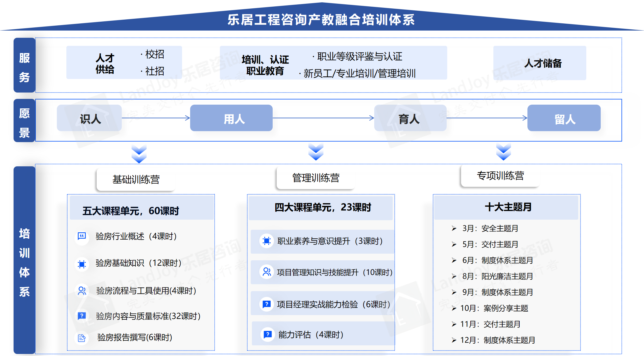Select the 用人 box
The height and width of the screenshot is (356, 644).
231,118
